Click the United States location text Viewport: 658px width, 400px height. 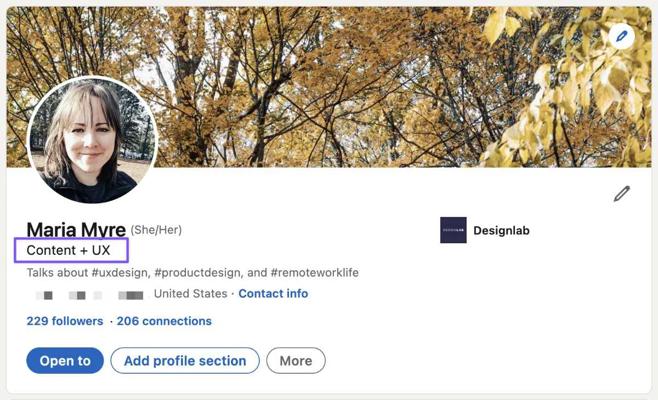point(191,294)
